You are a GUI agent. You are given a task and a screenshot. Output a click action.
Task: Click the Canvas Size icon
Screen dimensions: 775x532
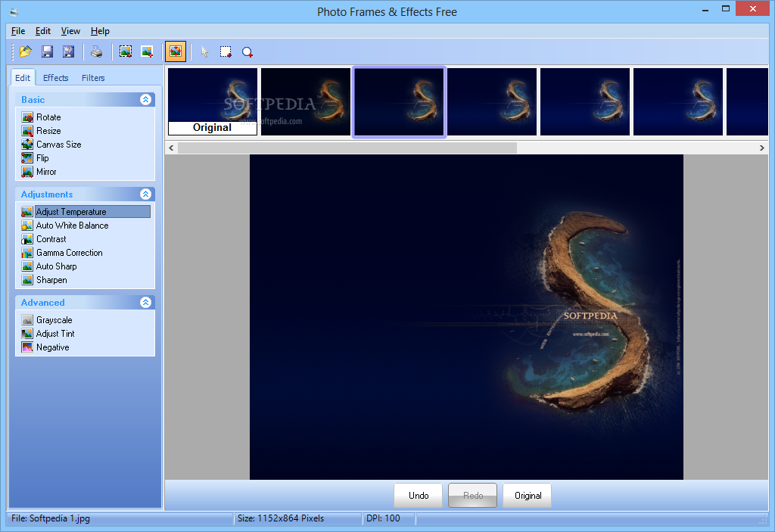[27, 145]
